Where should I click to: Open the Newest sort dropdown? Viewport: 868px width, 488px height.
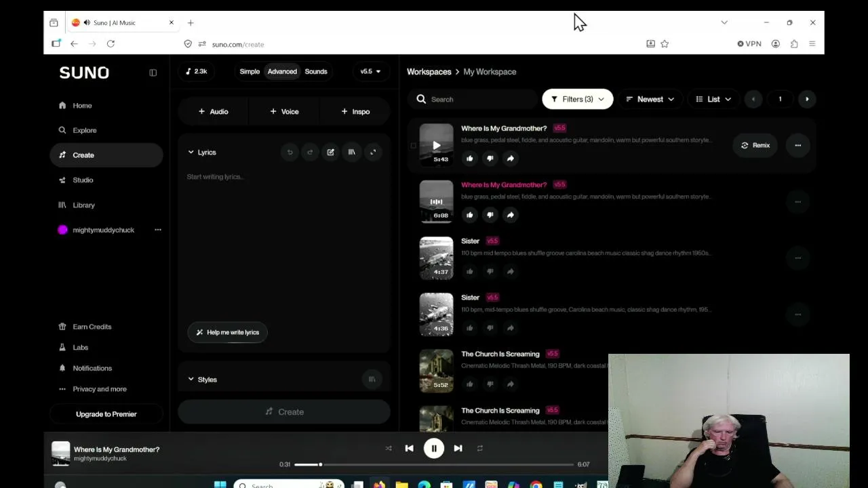650,99
